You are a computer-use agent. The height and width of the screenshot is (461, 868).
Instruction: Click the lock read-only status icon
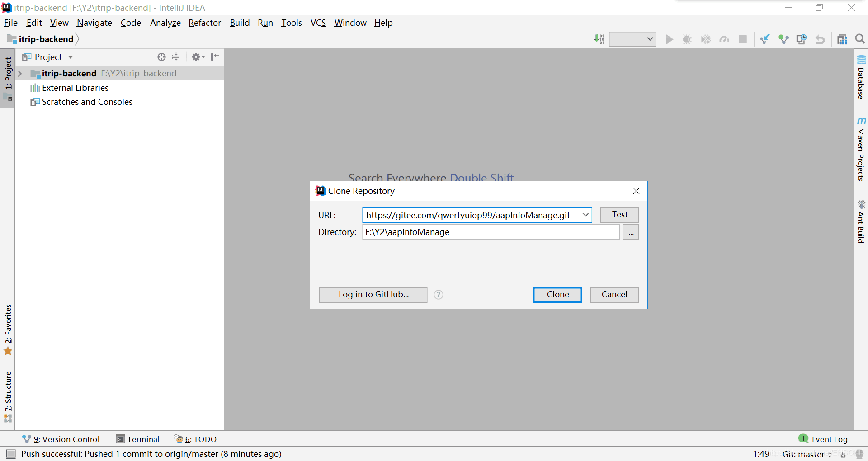[x=843, y=455]
